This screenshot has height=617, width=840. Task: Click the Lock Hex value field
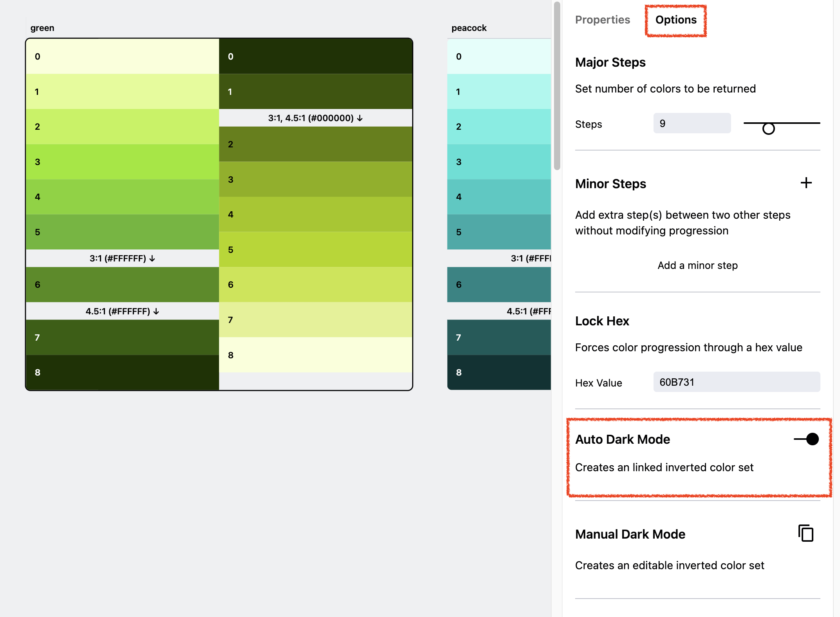point(736,382)
